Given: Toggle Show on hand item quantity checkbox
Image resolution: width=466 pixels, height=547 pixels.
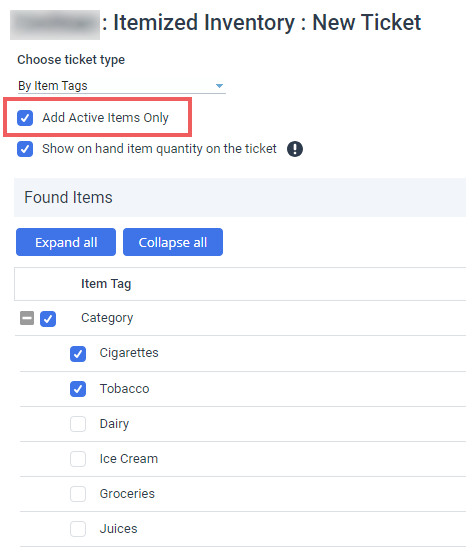Looking at the screenshot, I should (x=25, y=149).
